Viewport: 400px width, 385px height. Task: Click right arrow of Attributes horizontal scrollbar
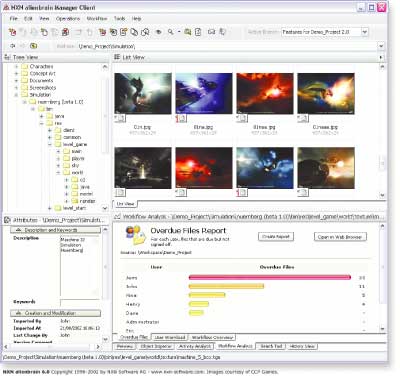[x=98, y=347]
